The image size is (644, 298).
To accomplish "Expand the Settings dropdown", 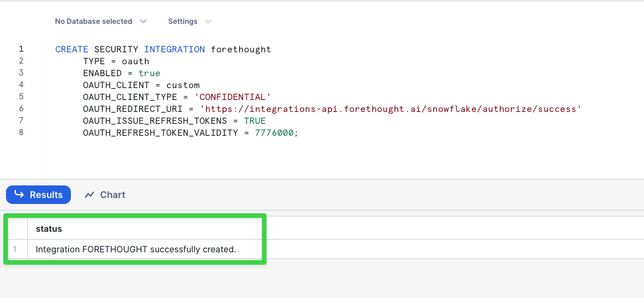I will [189, 21].
